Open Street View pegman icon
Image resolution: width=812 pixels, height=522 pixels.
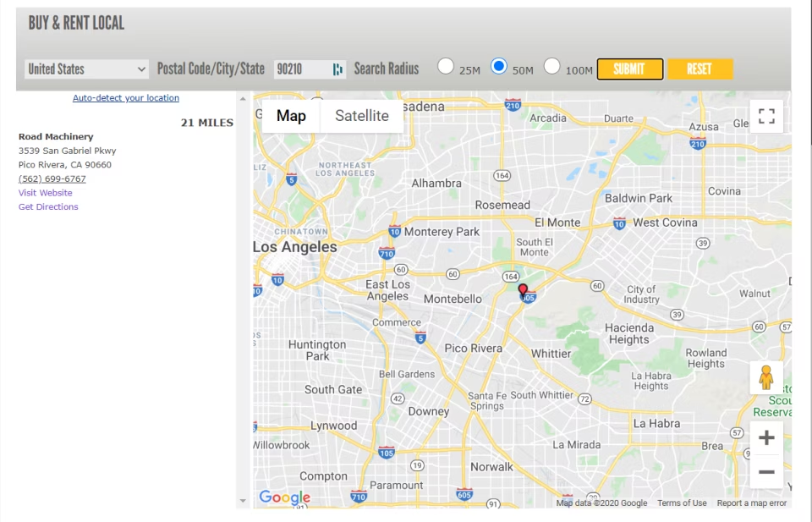[x=766, y=377]
